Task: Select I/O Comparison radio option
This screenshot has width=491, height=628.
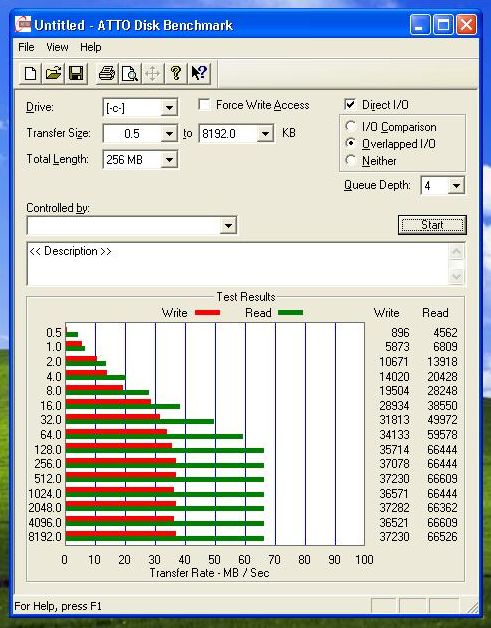Action: coord(350,127)
